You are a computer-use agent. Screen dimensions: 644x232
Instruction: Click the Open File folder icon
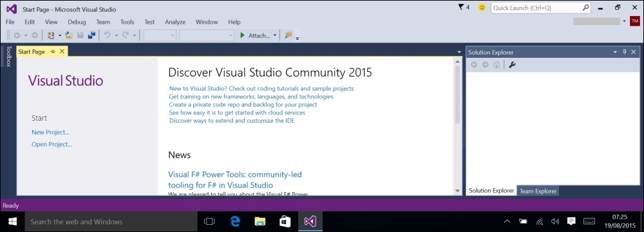pos(69,35)
